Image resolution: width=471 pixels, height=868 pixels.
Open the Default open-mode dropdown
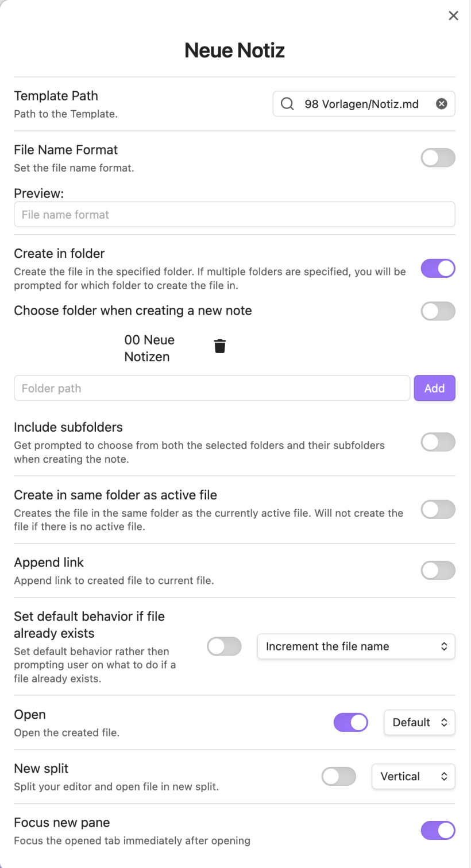(419, 722)
